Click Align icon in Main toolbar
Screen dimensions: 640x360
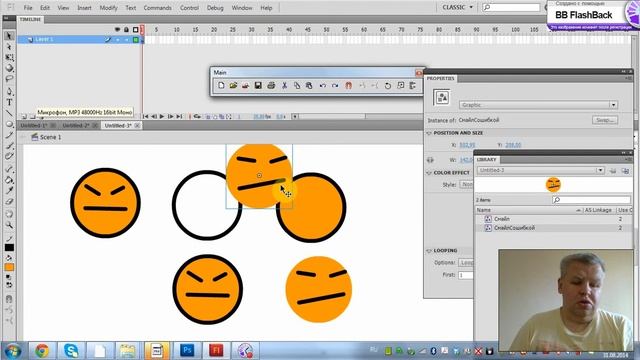pyautogui.click(x=413, y=85)
